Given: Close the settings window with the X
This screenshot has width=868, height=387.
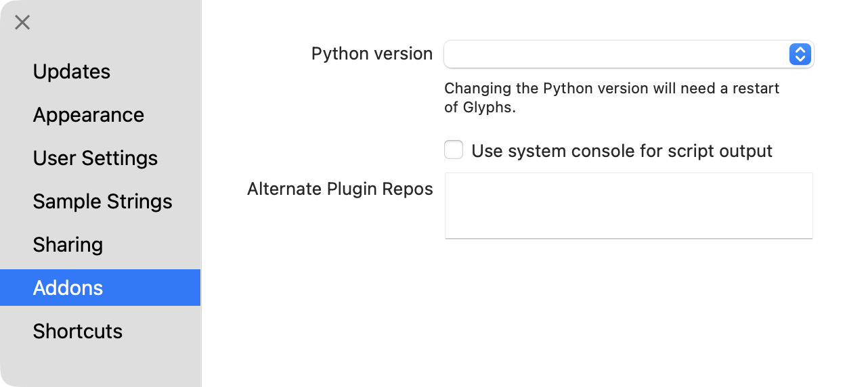Looking at the screenshot, I should pos(22,22).
